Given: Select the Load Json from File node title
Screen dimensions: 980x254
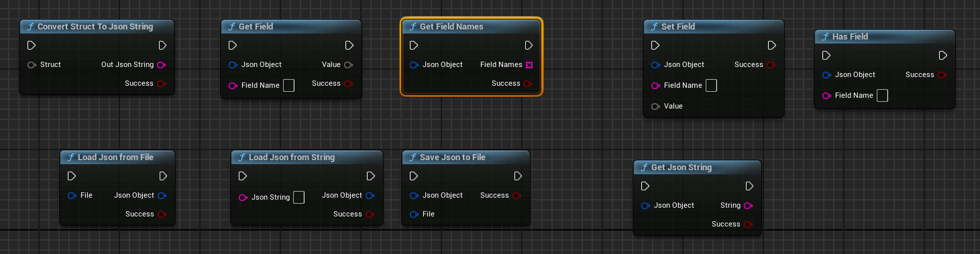Looking at the screenshot, I should tap(115, 157).
